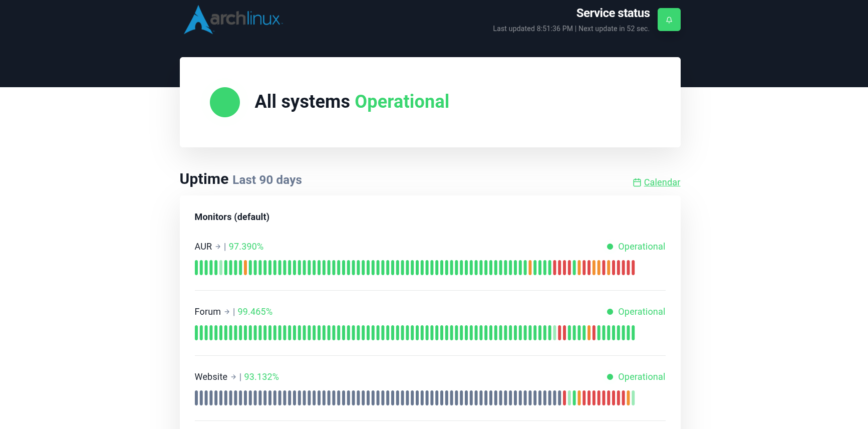Click the calendar icon beside Calendar

(637, 182)
